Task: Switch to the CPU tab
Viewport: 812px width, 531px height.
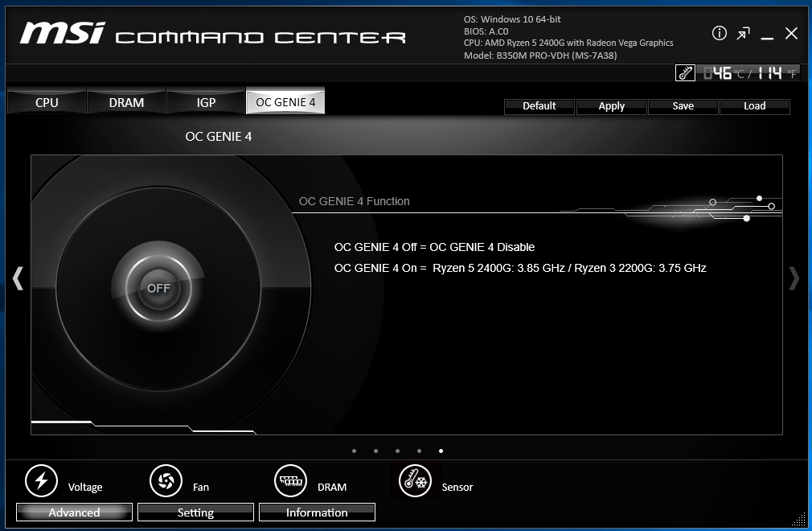Action: (47, 102)
